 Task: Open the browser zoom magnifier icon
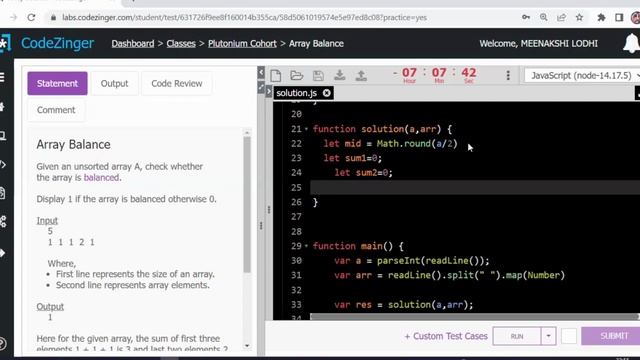[x=544, y=18]
